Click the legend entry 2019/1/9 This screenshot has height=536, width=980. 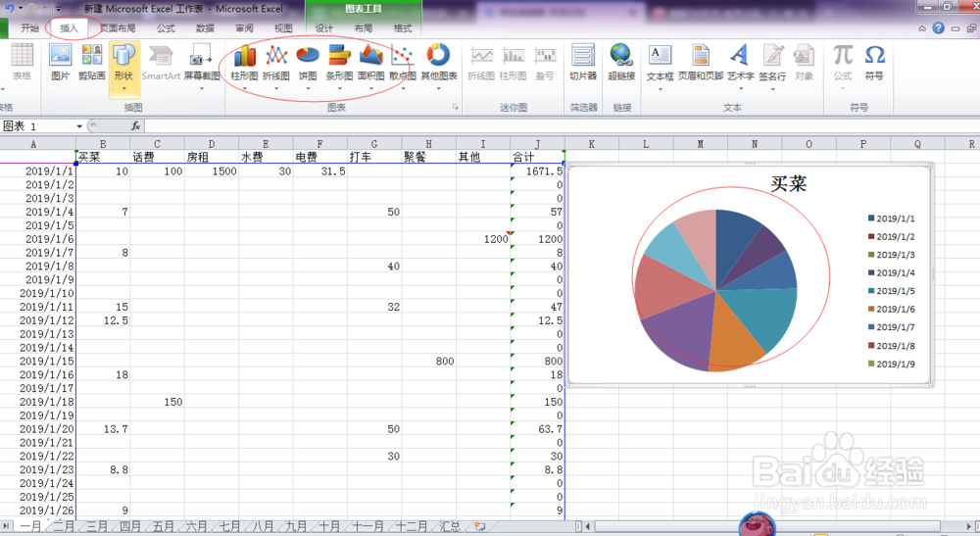pyautogui.click(x=891, y=365)
